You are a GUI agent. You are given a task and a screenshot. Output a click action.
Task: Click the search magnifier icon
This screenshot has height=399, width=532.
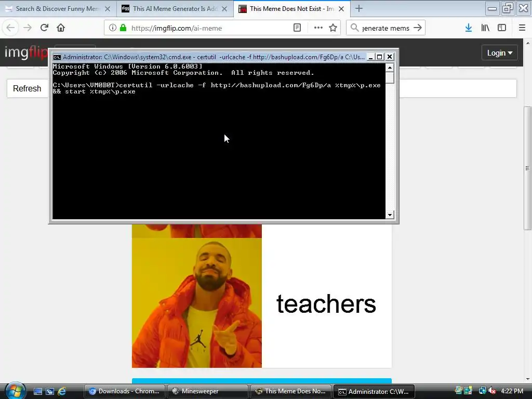[354, 28]
